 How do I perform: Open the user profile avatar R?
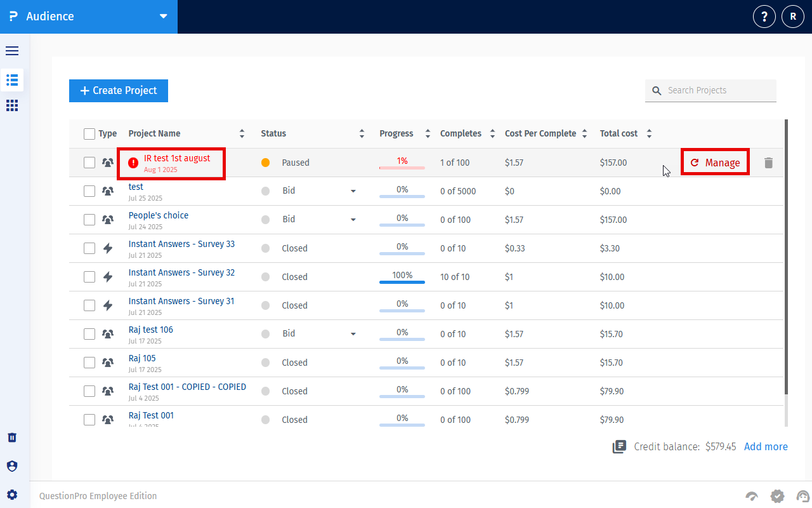point(793,17)
